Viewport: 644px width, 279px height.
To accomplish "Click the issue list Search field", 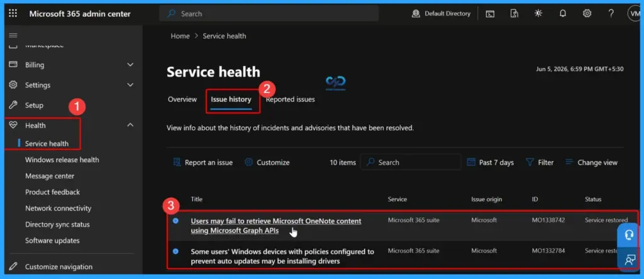I will click(411, 163).
